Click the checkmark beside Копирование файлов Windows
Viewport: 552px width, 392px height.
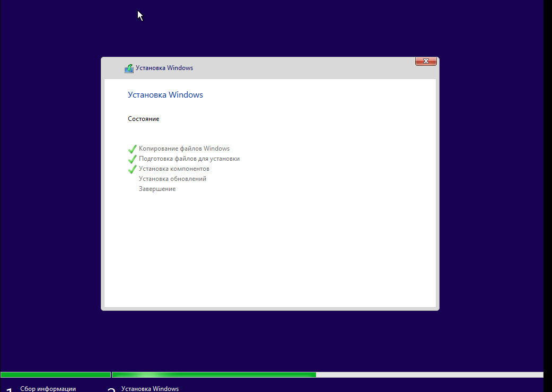click(x=133, y=149)
